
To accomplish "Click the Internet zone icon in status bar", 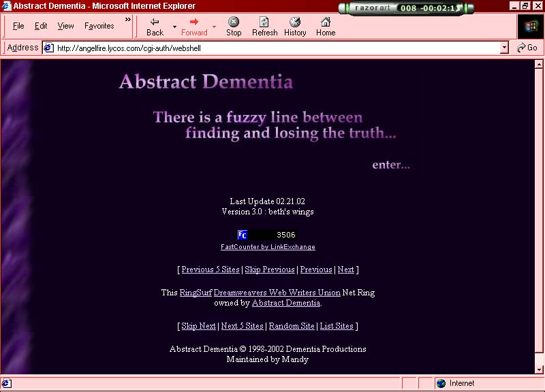I will (x=440, y=383).
